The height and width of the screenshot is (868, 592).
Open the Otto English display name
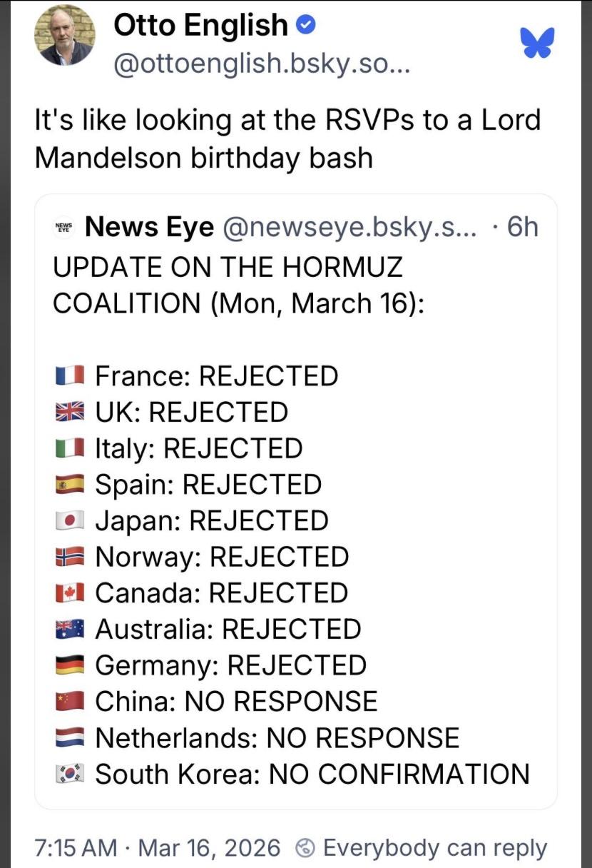click(200, 27)
